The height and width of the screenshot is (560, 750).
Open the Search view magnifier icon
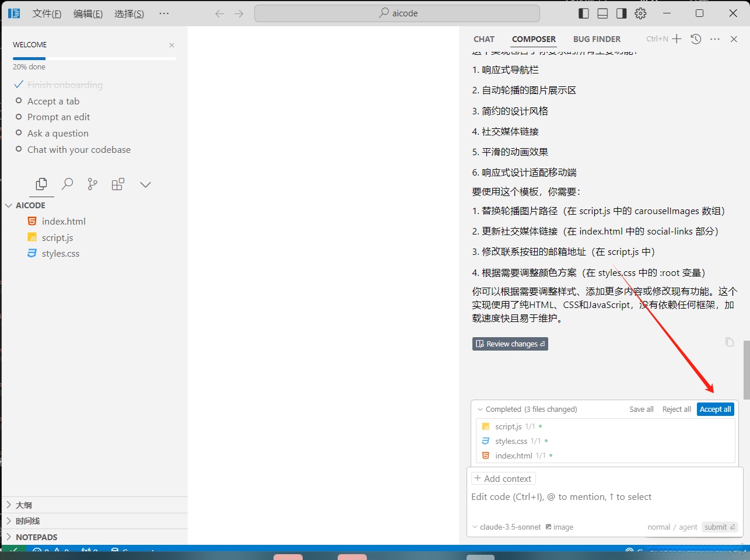pyautogui.click(x=68, y=184)
